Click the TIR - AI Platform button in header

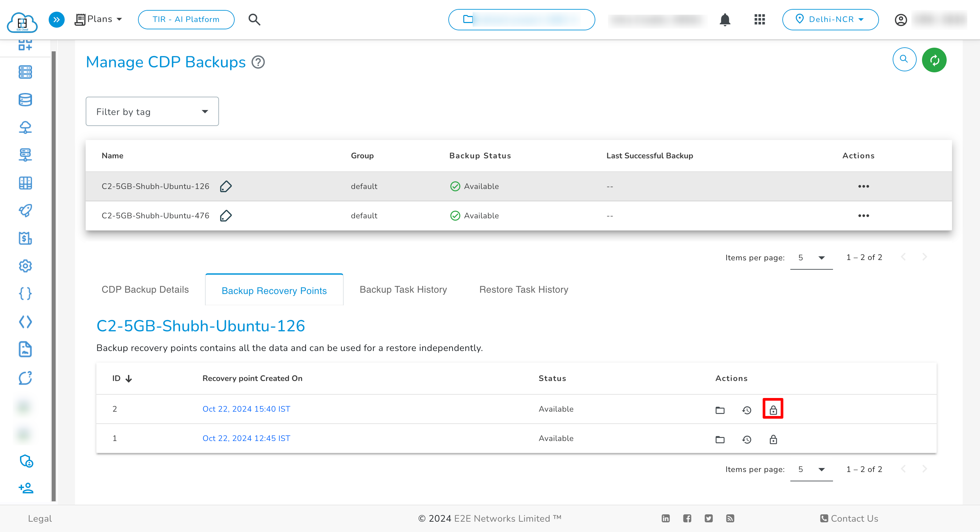coord(185,19)
